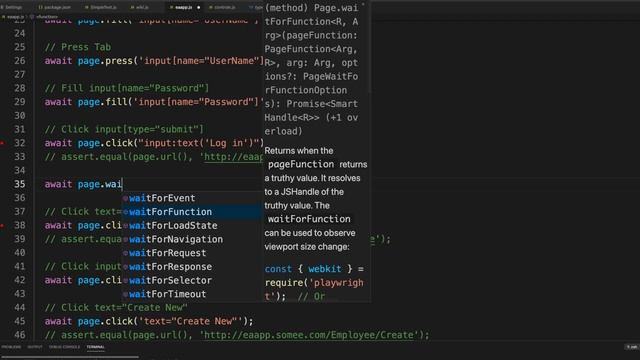
Task: Switch to the SimpleTest.js editor tab
Action: pos(101,7)
